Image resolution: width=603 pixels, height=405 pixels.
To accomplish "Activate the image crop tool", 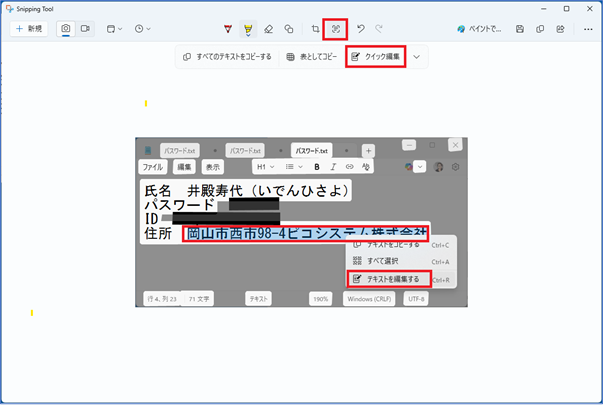I will pos(316,29).
